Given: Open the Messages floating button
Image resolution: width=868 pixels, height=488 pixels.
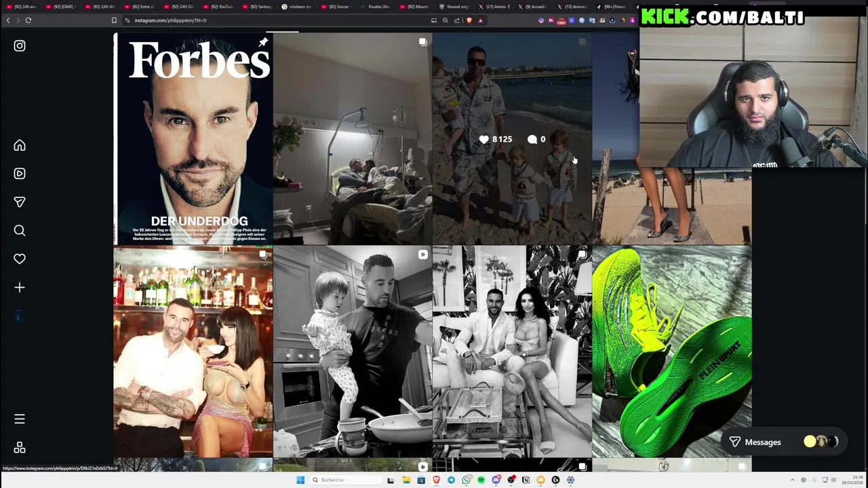Looking at the screenshot, I should tap(783, 443).
